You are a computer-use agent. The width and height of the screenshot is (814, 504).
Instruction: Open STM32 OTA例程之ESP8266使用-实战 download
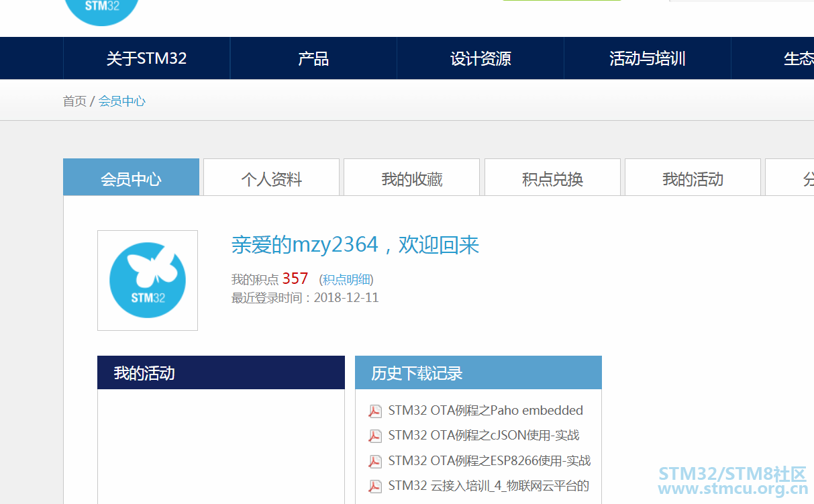(x=490, y=461)
